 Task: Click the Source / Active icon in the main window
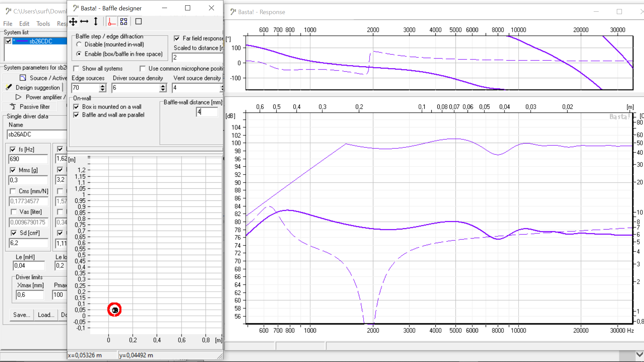point(23,78)
